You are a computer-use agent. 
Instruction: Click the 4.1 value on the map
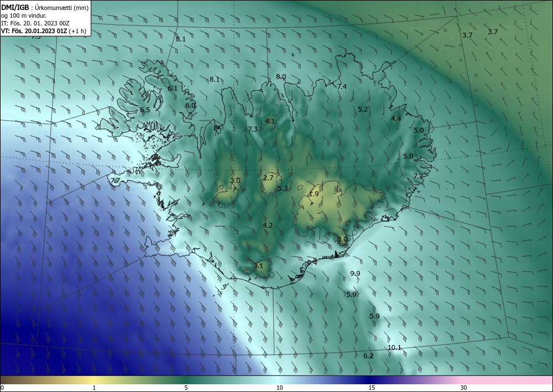270,121
